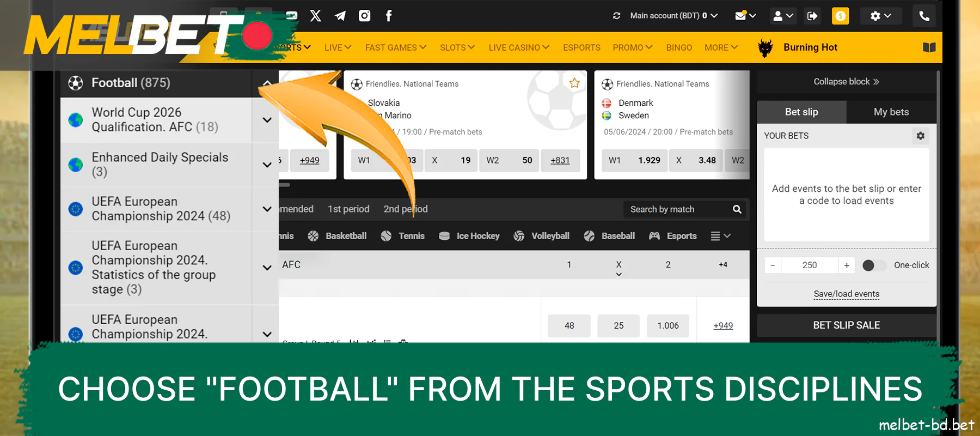Viewport: 980px width, 436px height.
Task: Click X odds 3.48 for Denmark-Sweden
Action: click(x=696, y=160)
